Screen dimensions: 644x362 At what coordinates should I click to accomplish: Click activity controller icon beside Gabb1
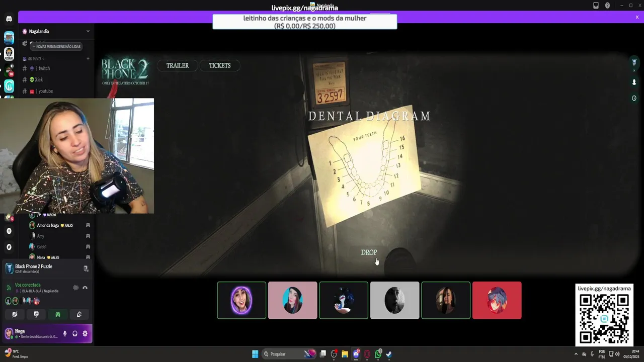point(88,246)
